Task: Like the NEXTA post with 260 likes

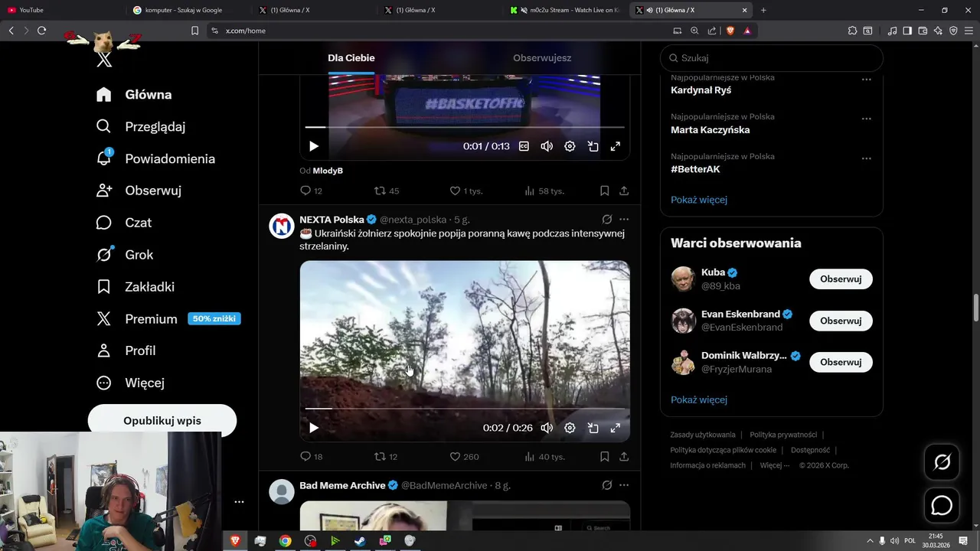Action: 464,457
